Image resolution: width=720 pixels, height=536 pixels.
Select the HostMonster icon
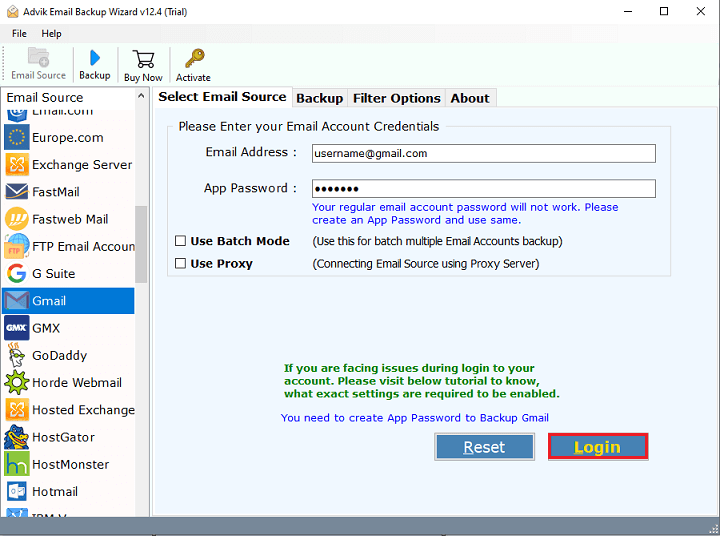click(17, 464)
